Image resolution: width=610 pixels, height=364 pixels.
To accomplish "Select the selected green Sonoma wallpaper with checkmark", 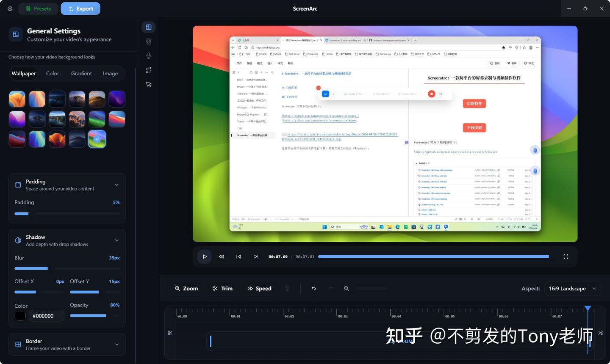I will [97, 139].
